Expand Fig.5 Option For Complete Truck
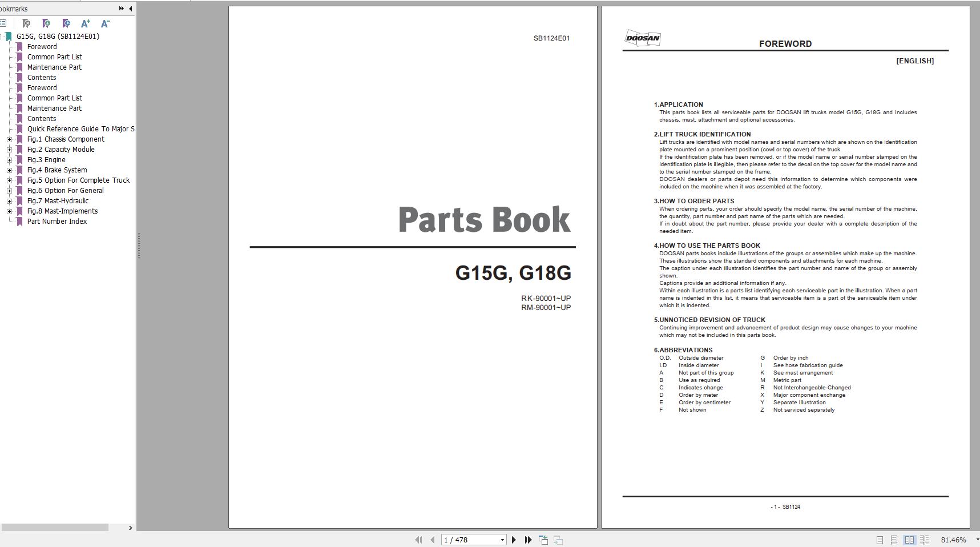This screenshot has height=547, width=980. point(9,180)
